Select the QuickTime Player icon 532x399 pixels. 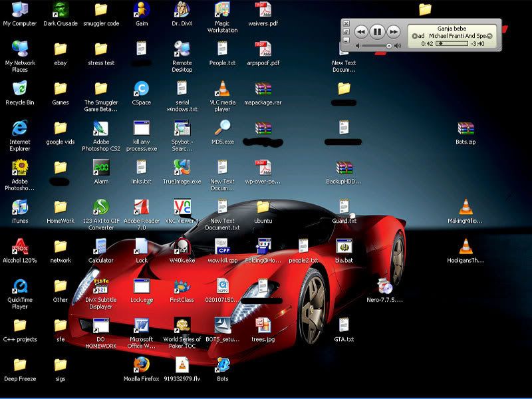click(20, 287)
